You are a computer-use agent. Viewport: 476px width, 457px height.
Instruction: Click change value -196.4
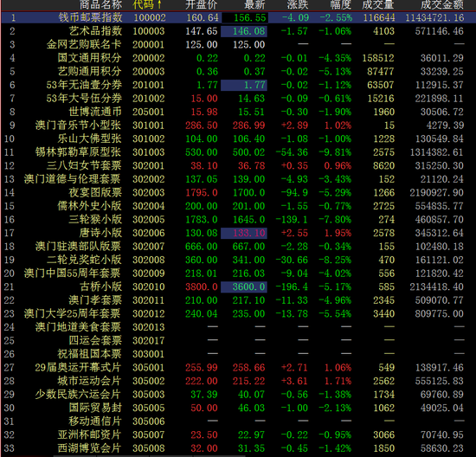point(292,286)
